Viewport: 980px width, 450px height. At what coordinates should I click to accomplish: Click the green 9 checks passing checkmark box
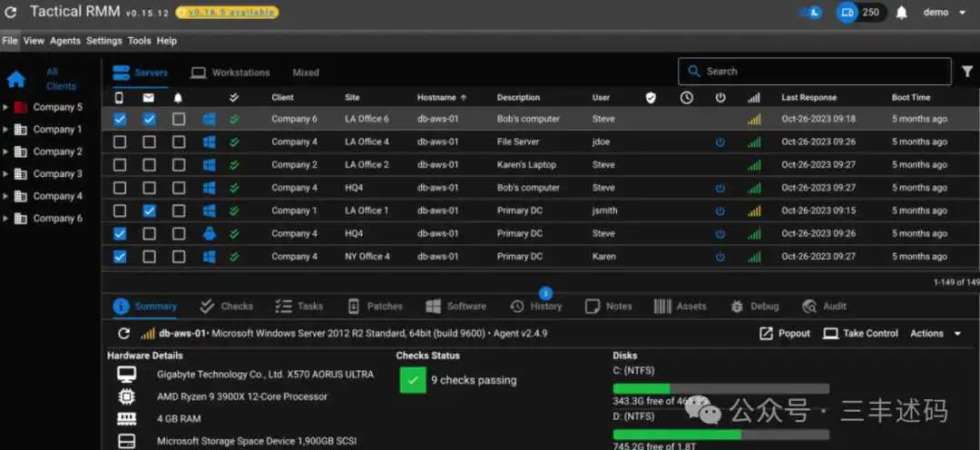coord(413,380)
